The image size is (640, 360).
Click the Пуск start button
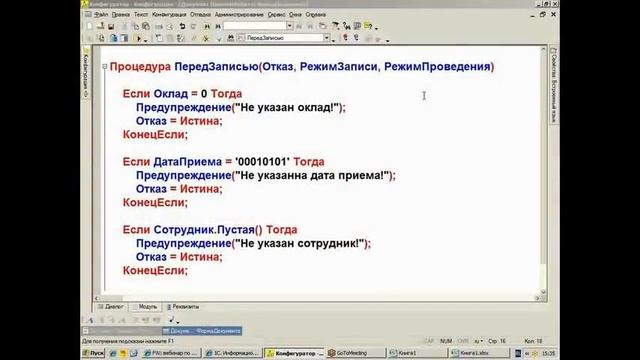point(93,353)
